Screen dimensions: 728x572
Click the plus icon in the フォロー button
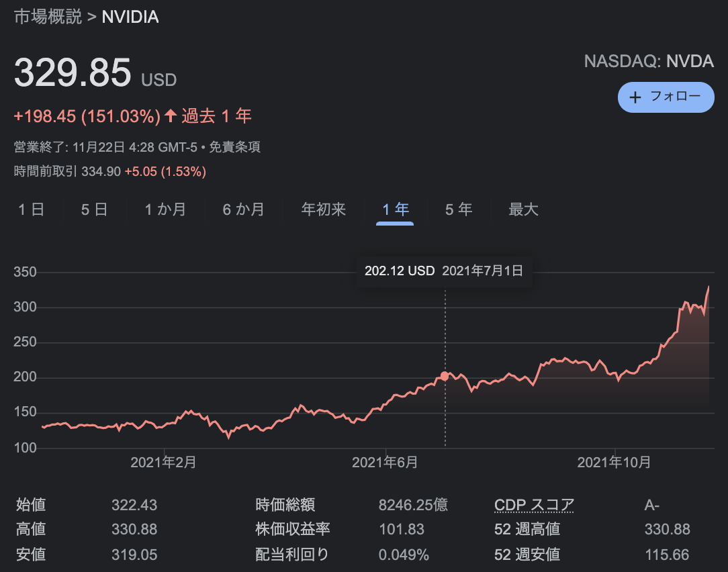tap(635, 97)
